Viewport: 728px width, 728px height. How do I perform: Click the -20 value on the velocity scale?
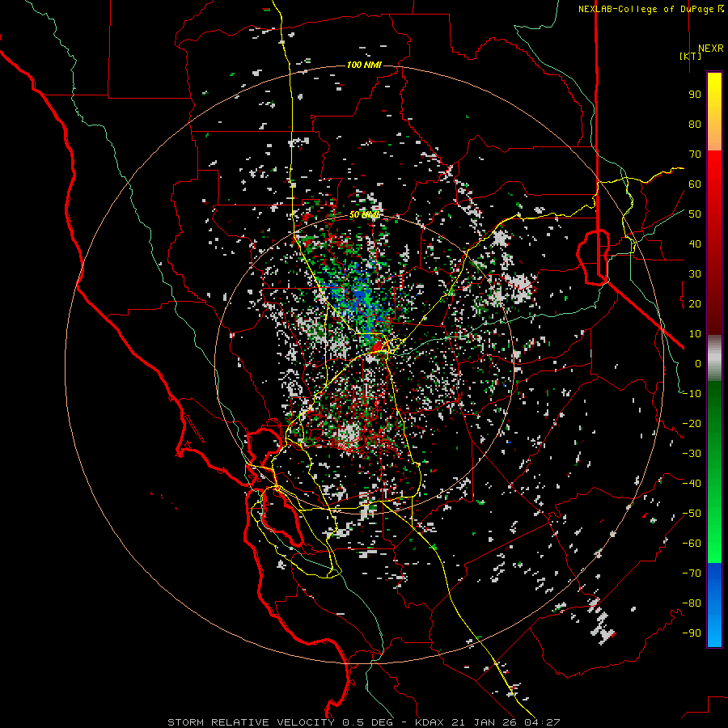[x=692, y=424]
